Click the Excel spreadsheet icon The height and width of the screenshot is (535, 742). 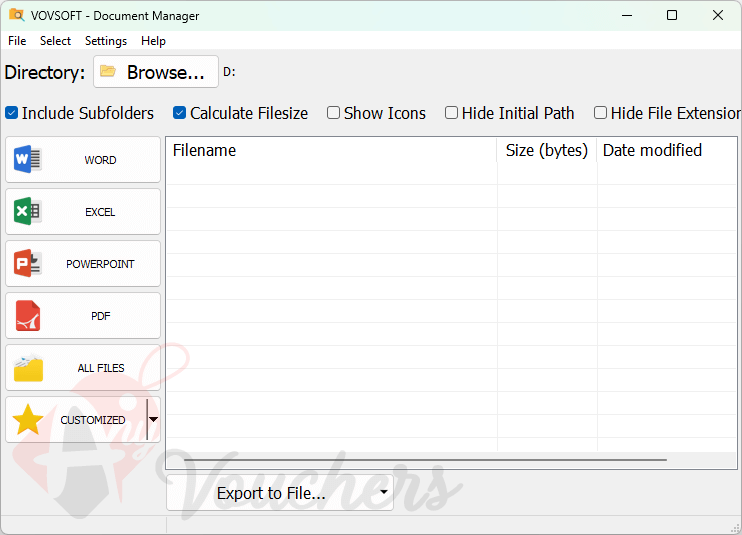(27, 211)
